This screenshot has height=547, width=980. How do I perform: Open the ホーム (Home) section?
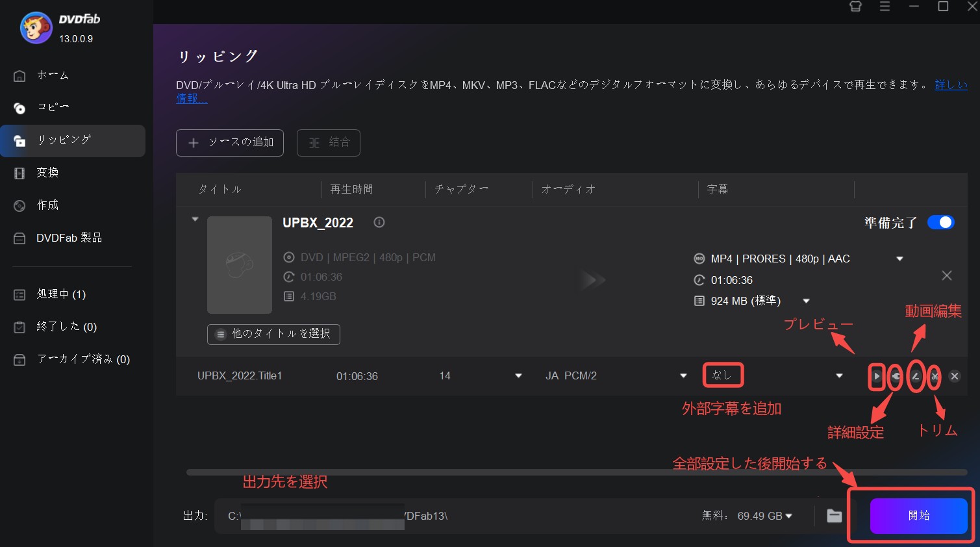(x=53, y=75)
